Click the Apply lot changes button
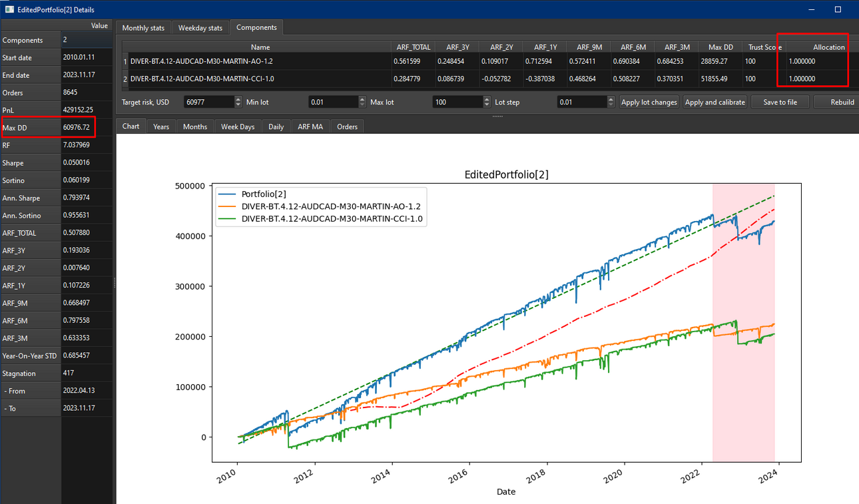 coord(649,102)
